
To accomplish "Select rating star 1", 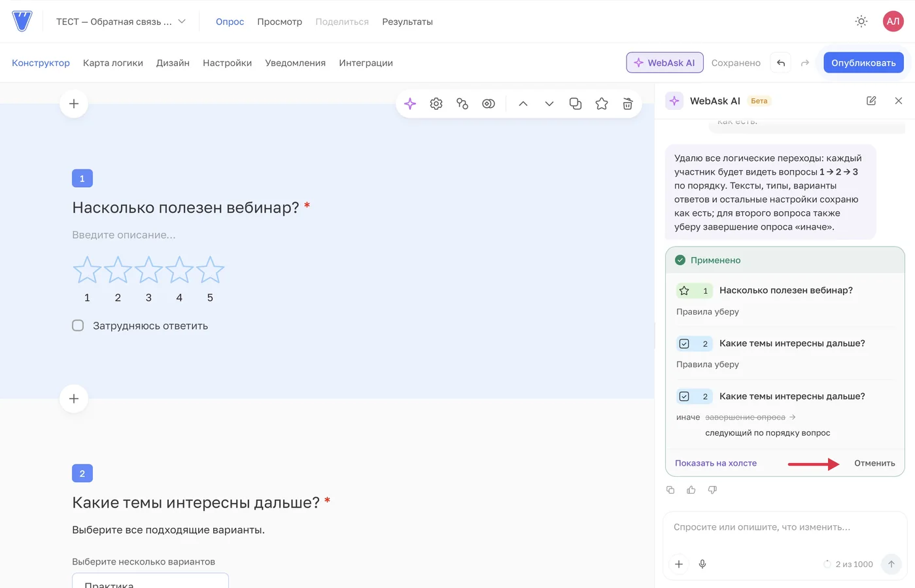I will point(87,270).
